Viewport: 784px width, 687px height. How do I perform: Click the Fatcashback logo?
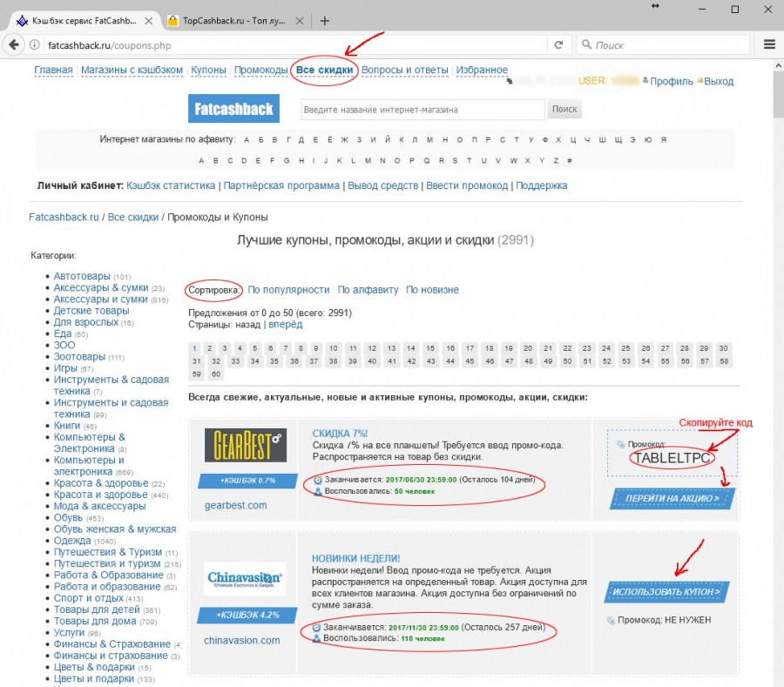[x=233, y=109]
